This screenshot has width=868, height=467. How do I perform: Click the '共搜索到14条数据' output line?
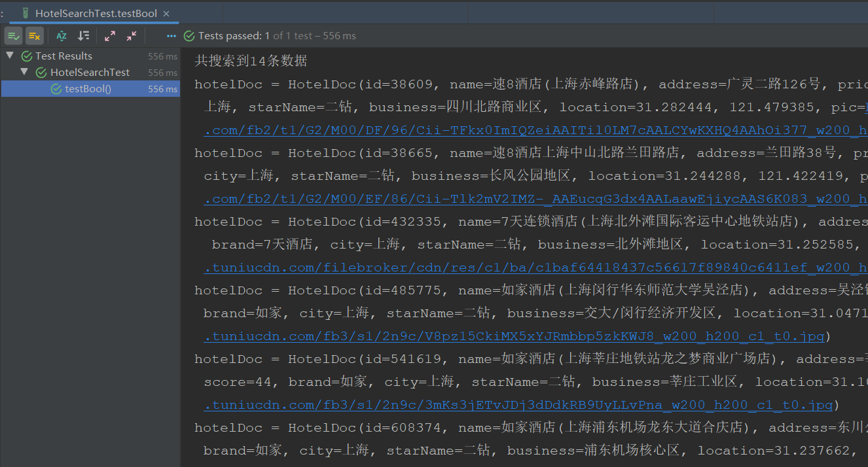tap(251, 61)
